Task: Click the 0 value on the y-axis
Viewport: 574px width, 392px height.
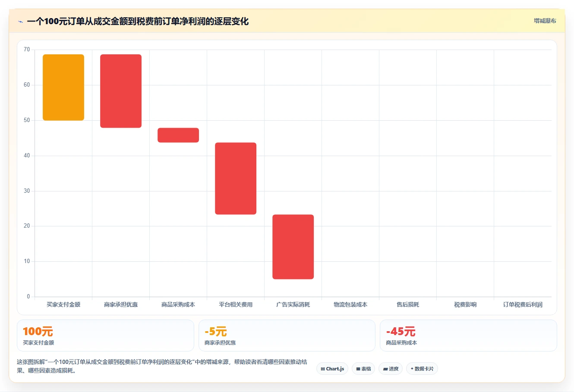Action: click(28, 297)
